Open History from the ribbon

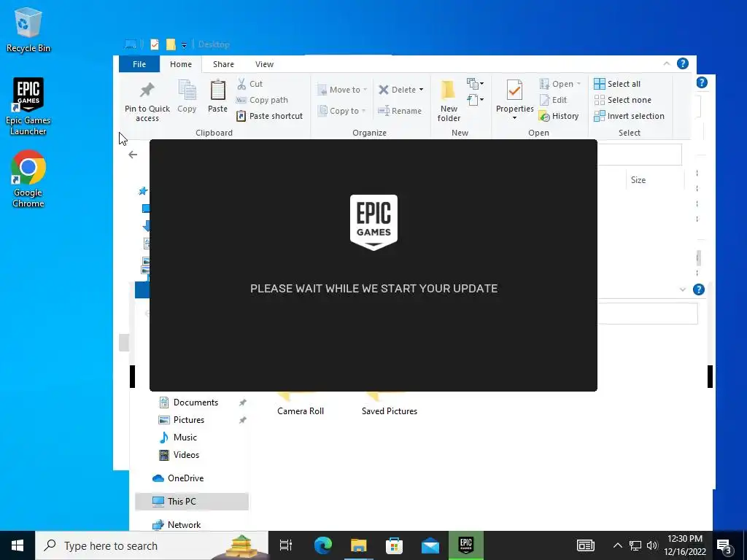559,116
